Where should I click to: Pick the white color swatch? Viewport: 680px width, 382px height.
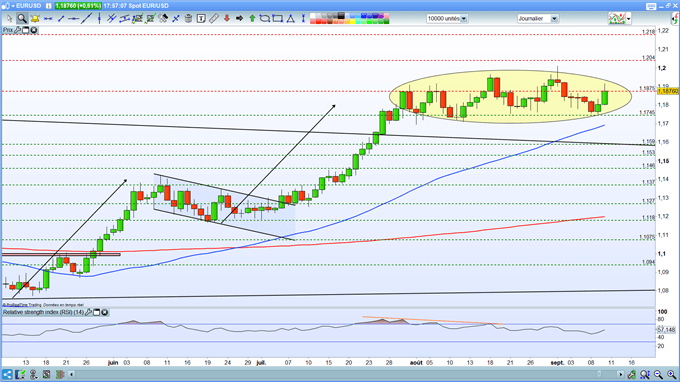click(x=313, y=16)
